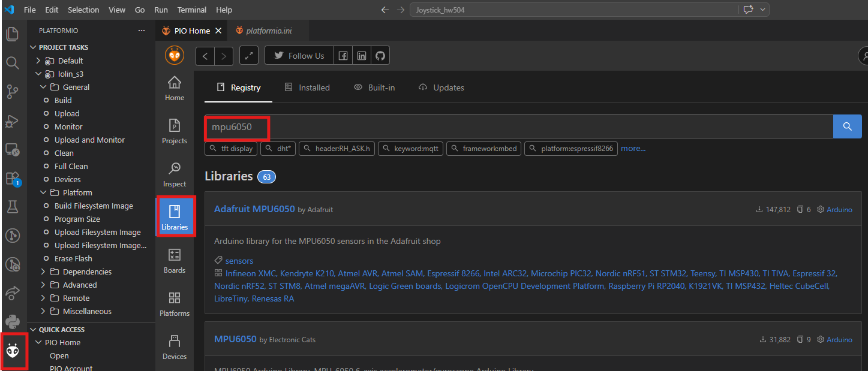Go back using title bar arrow
The width and height of the screenshot is (868, 371).
(386, 10)
